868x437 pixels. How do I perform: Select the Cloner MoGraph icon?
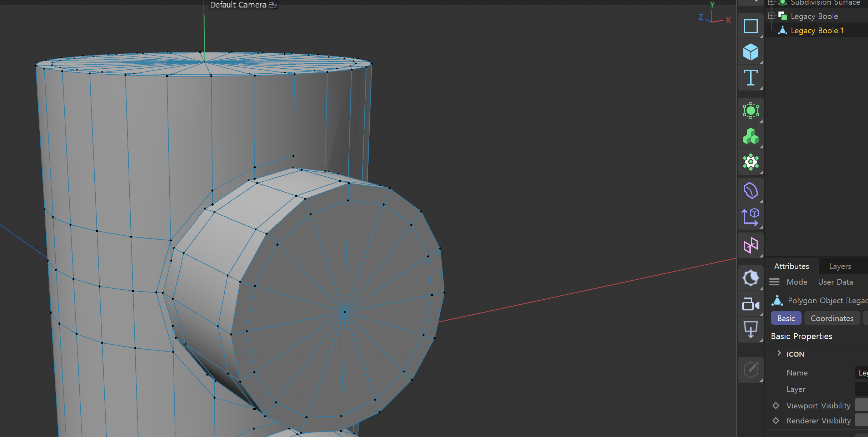click(750, 136)
